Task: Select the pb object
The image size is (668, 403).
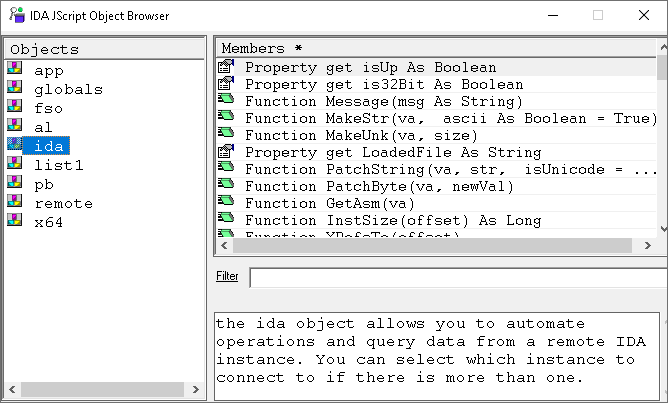Action: pyautogui.click(x=44, y=184)
